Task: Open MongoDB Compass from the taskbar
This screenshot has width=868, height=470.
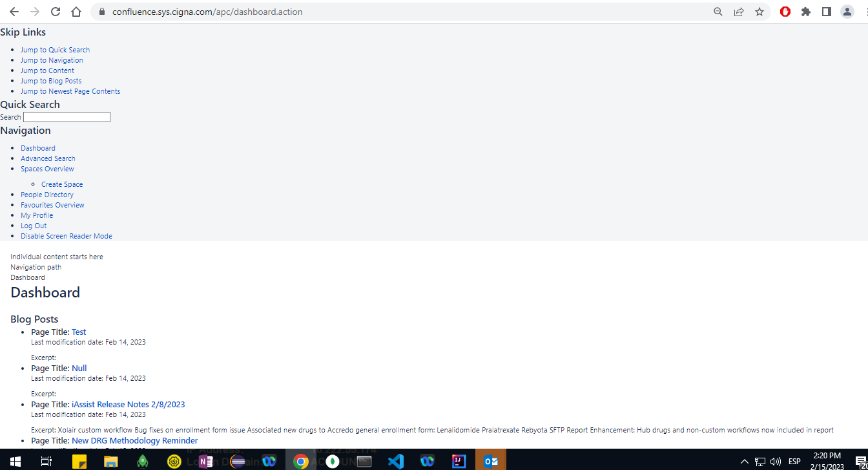Action: tap(333, 461)
